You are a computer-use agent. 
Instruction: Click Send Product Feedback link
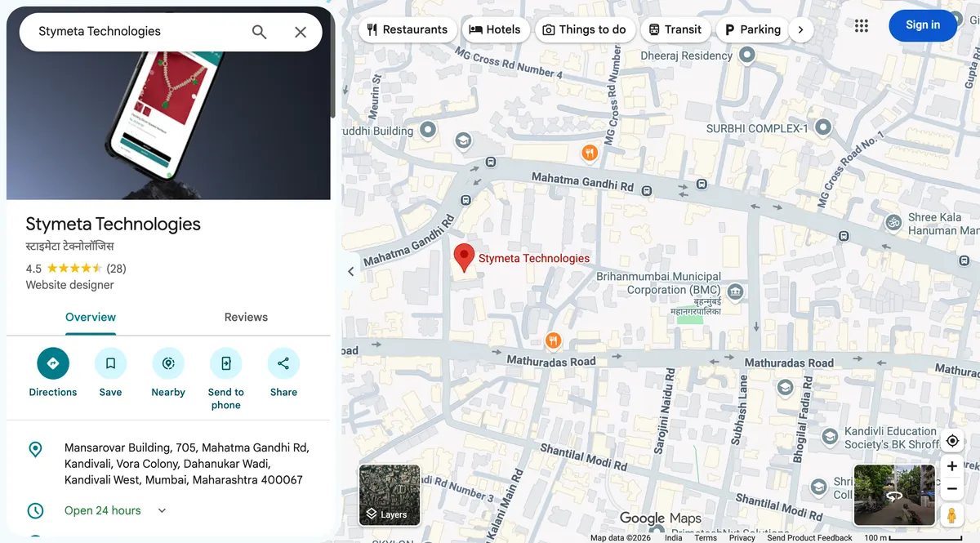click(x=809, y=537)
